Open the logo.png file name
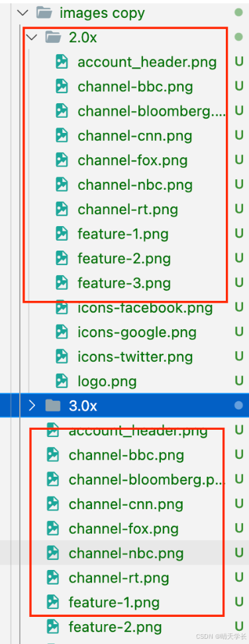 click(107, 382)
